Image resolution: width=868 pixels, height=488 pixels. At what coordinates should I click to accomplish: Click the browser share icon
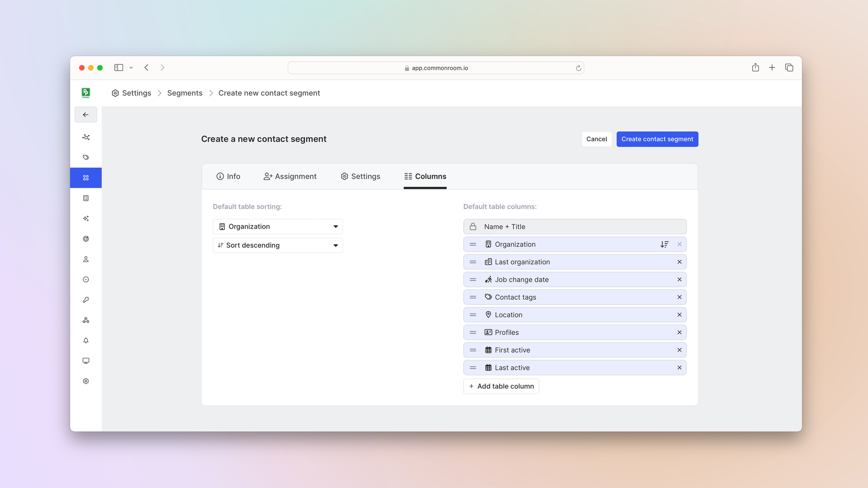755,67
